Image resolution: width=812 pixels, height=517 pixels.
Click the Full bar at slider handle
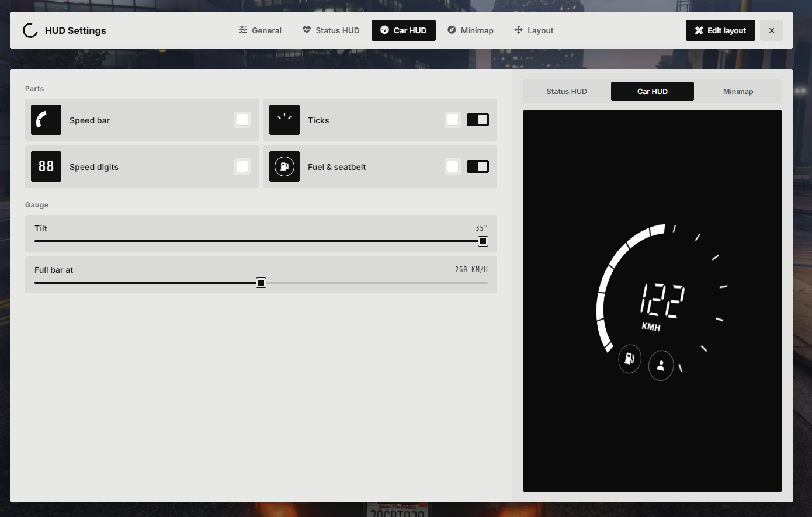tap(261, 283)
